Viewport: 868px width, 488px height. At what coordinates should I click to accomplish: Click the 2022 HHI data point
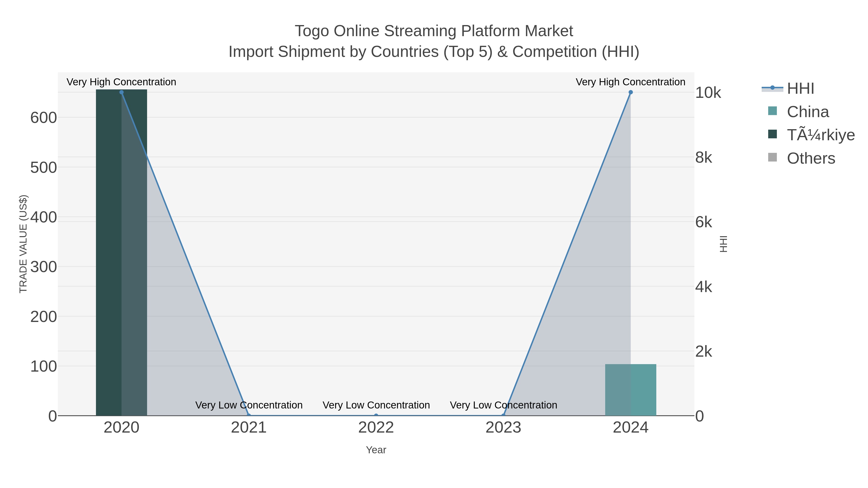[376, 415]
